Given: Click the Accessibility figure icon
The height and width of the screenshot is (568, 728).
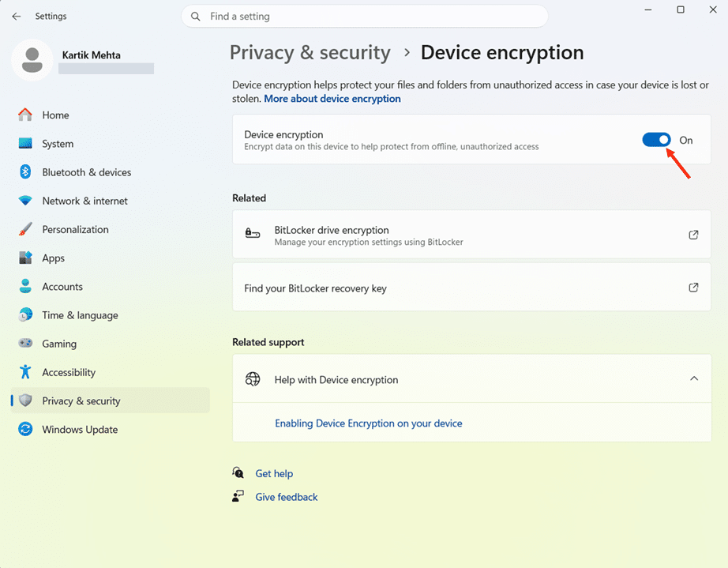Looking at the screenshot, I should pyautogui.click(x=25, y=372).
